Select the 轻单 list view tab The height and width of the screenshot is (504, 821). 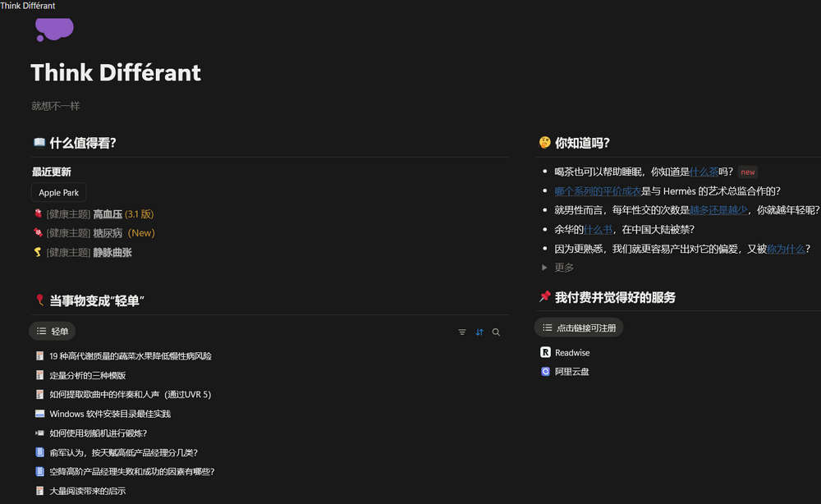53,332
